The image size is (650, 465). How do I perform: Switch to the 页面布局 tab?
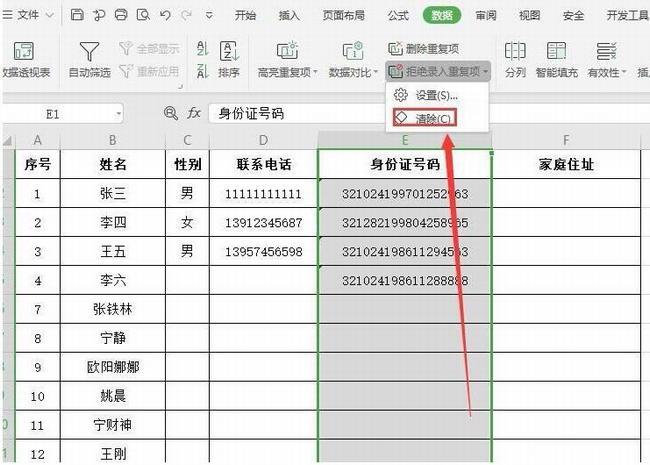(x=344, y=16)
